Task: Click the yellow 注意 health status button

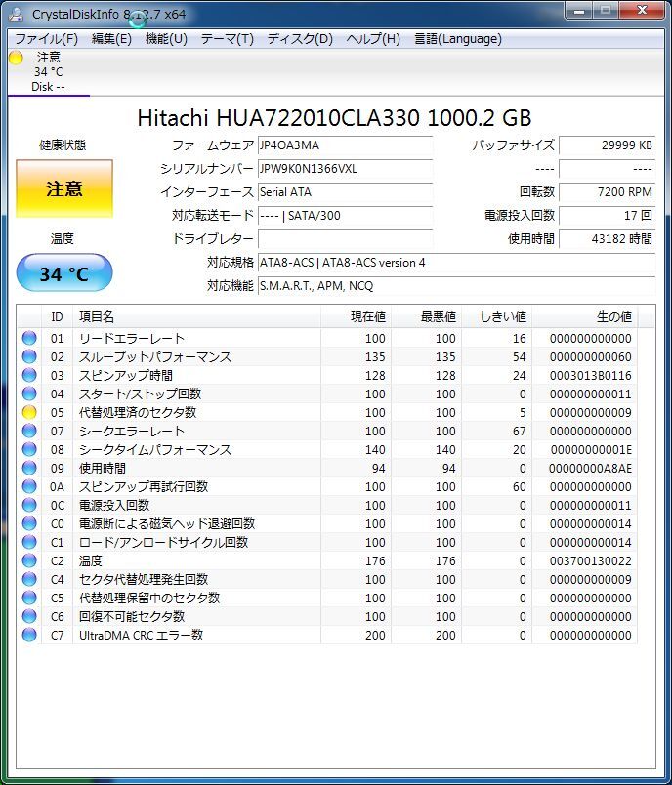Action: (64, 188)
